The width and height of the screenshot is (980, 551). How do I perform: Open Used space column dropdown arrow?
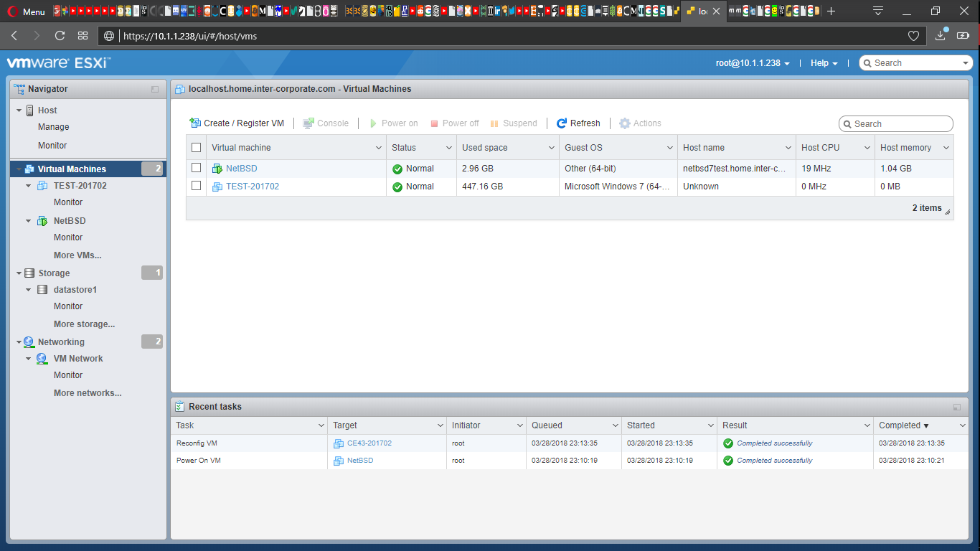(551, 148)
